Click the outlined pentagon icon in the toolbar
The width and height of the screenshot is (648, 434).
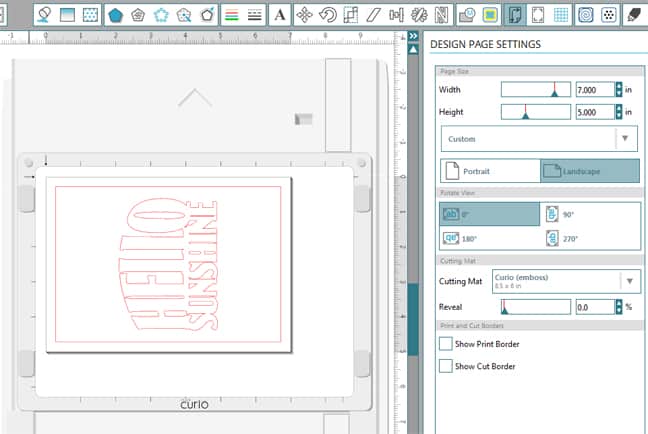[x=138, y=15]
